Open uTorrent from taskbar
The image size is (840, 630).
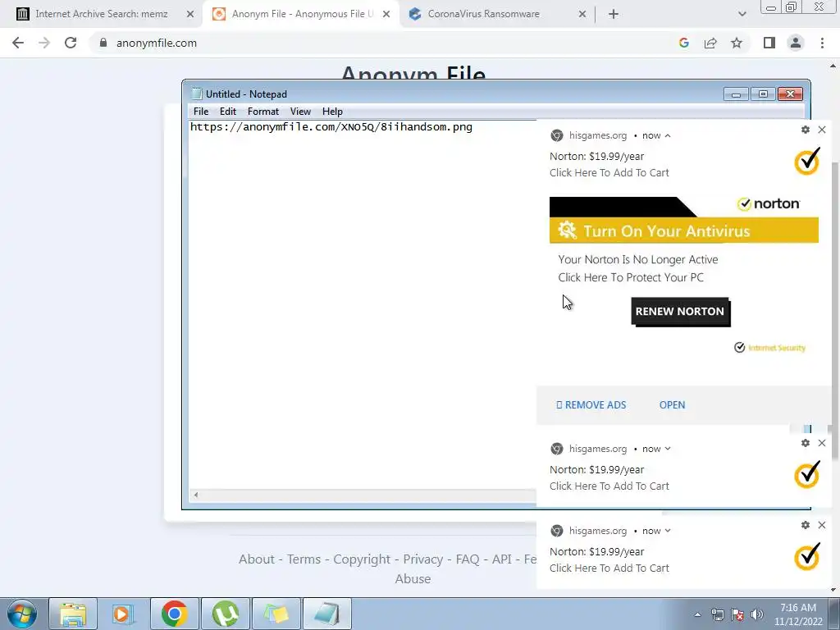[x=225, y=614]
